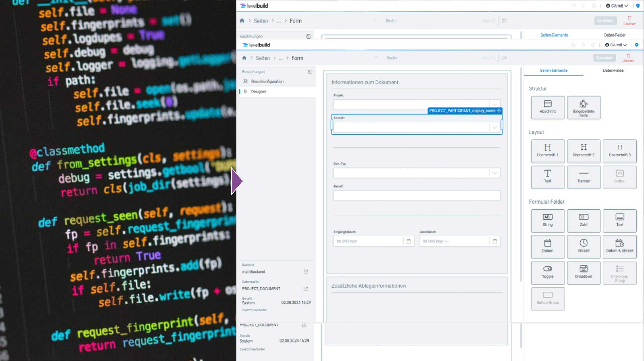Screen dimensions: 644x361
Task: Open Grundkonfiguration settings item
Action: point(267,81)
